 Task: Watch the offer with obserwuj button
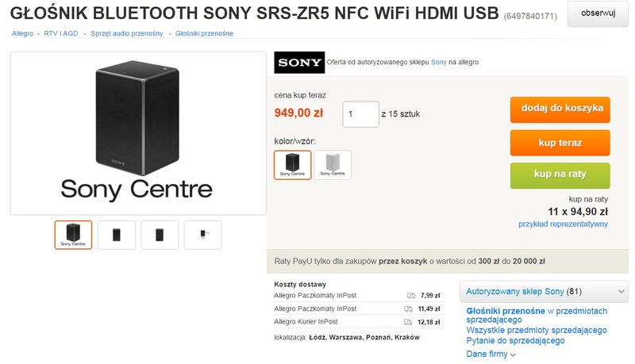[598, 13]
